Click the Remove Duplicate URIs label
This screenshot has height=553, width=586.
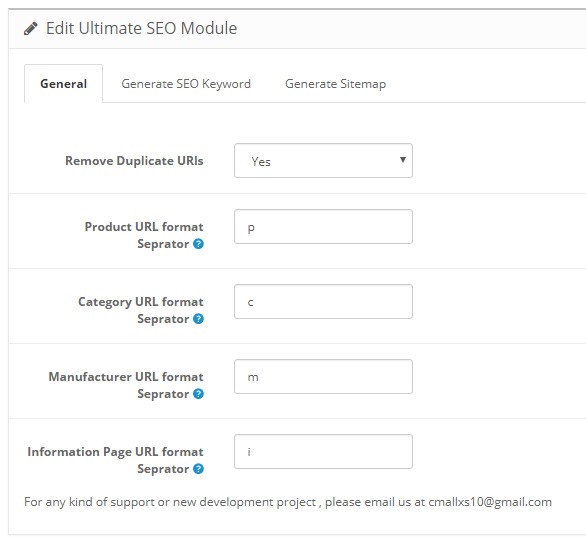[134, 161]
